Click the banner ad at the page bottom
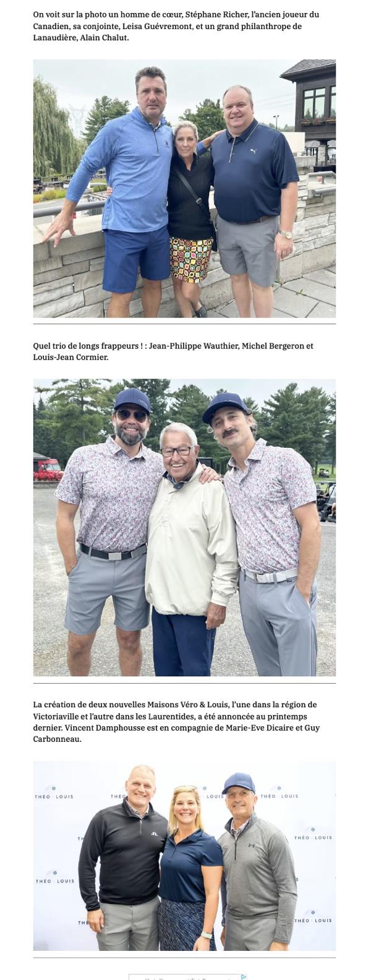The width and height of the screenshot is (371, 980). tap(188, 977)
